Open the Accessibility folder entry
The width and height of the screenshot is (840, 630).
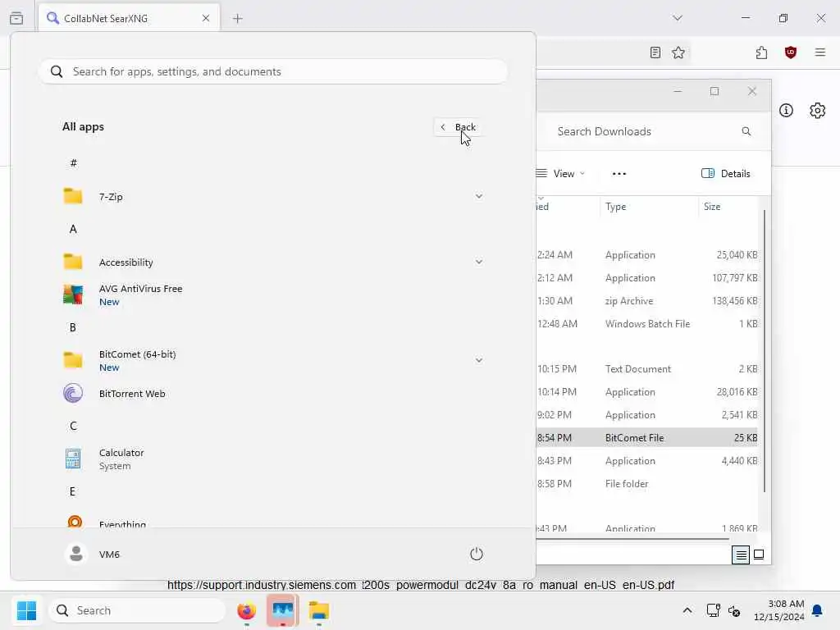pos(273,262)
